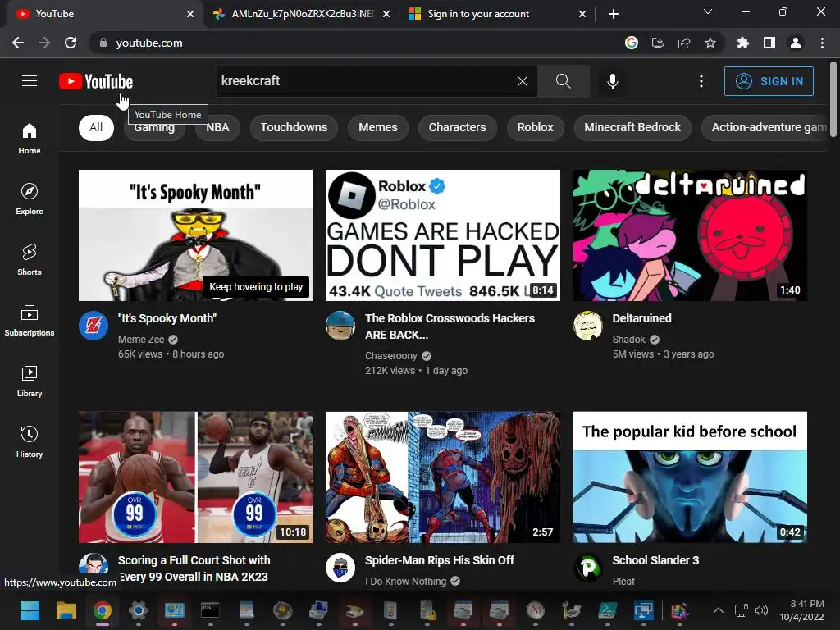The image size is (840, 630).
Task: Open School Slander 3 video title
Action: [x=655, y=560]
